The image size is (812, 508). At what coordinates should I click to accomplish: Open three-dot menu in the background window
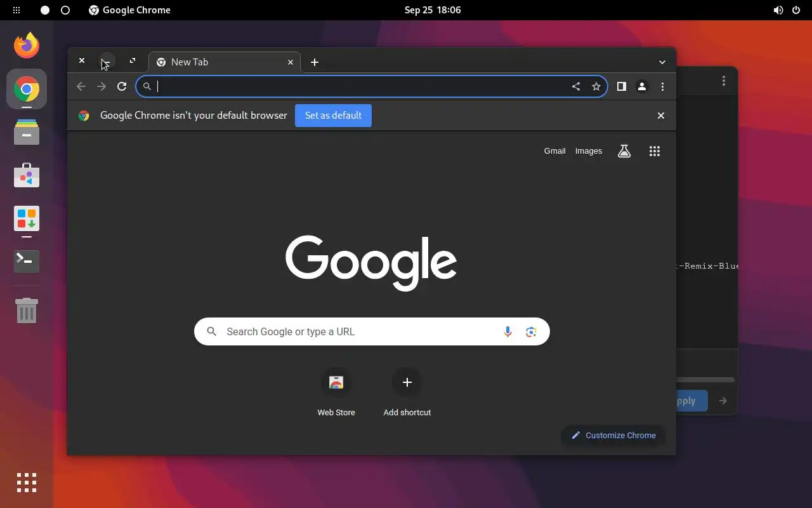click(x=724, y=81)
